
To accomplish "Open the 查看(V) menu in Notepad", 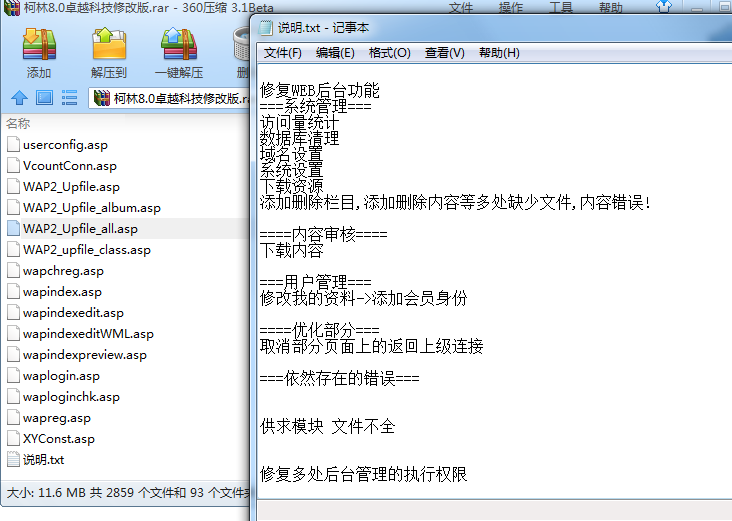I will click(444, 53).
